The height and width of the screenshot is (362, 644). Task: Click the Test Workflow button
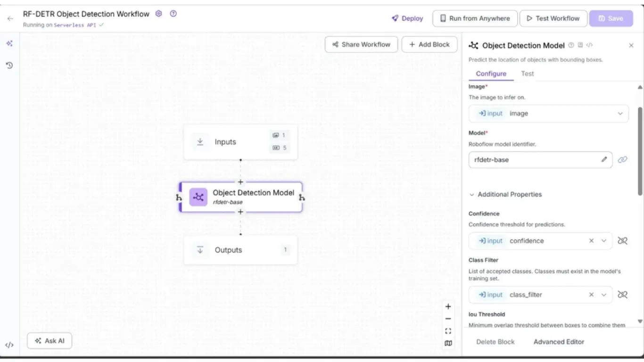coord(553,18)
